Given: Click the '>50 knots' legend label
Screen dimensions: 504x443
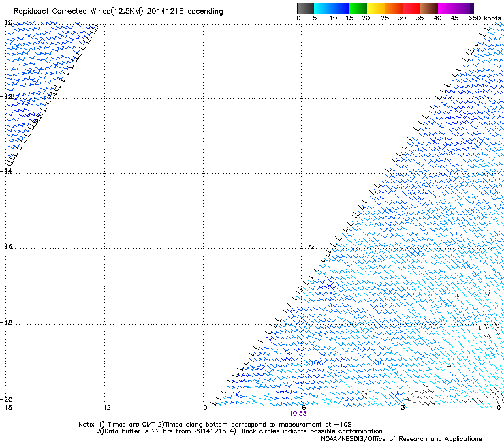Looking at the screenshot, I should click(x=484, y=18).
